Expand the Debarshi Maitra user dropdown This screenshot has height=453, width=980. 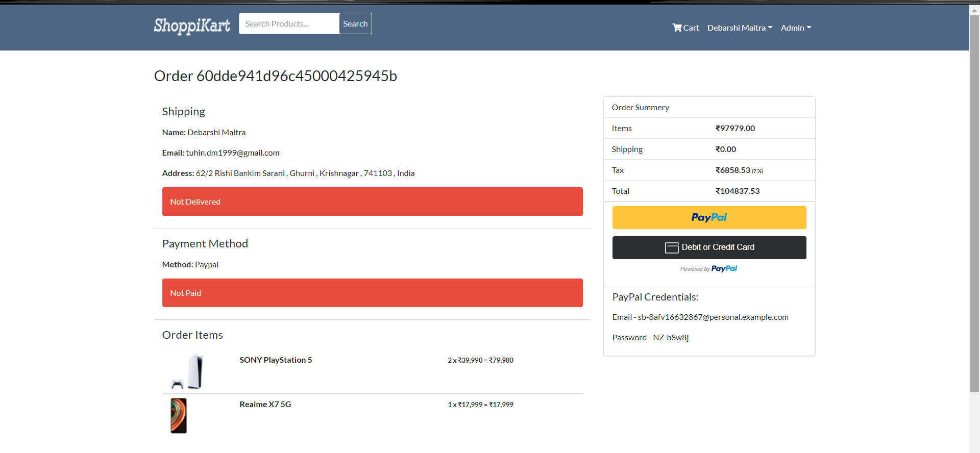point(740,28)
